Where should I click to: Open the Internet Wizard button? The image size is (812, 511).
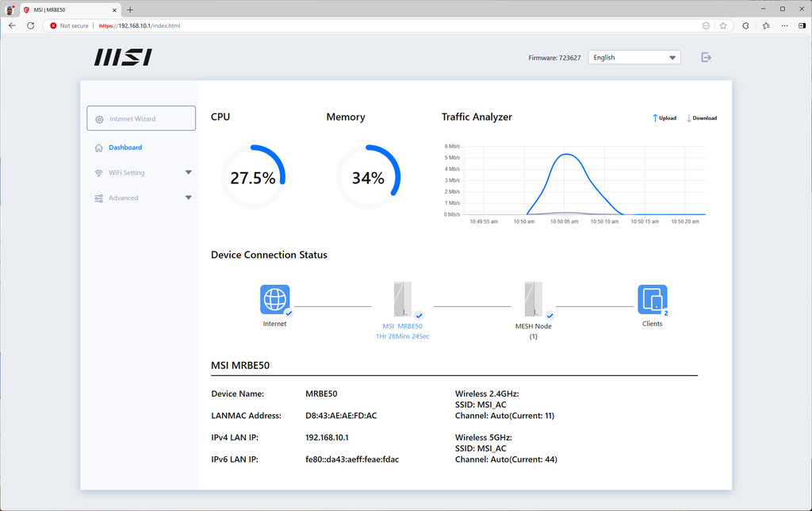point(141,118)
